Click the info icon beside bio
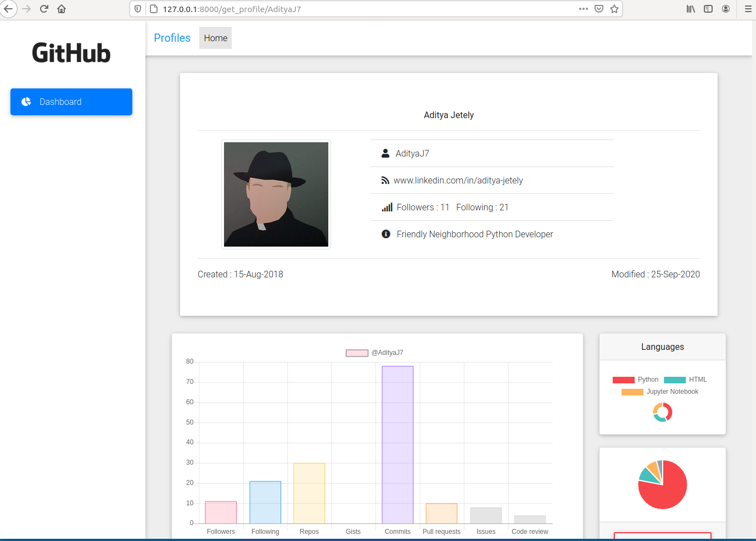Viewport: 756px width, 541px height. pos(386,234)
